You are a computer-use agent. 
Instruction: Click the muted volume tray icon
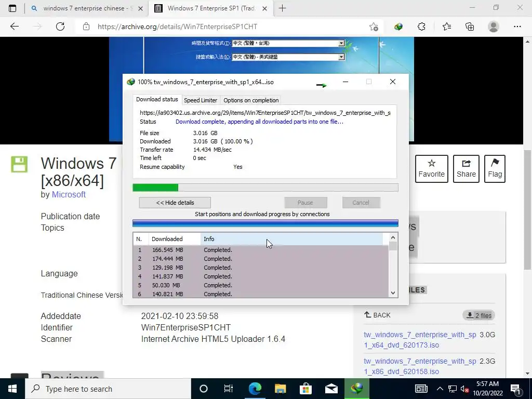tap(465, 389)
